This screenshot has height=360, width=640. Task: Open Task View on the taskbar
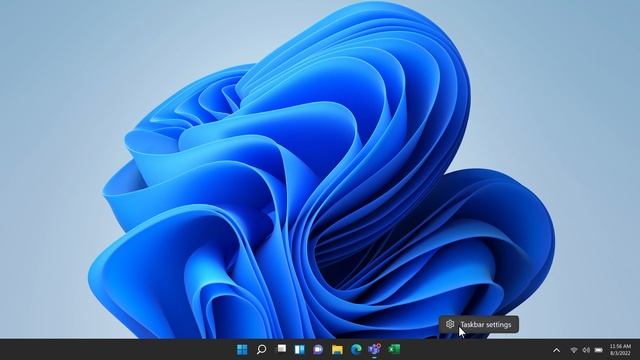[282, 349]
